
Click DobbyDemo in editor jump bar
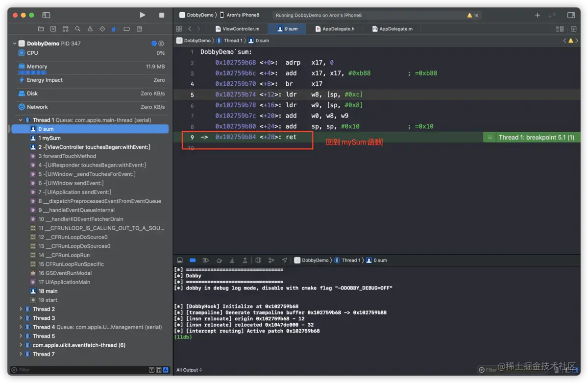pyautogui.click(x=194, y=41)
